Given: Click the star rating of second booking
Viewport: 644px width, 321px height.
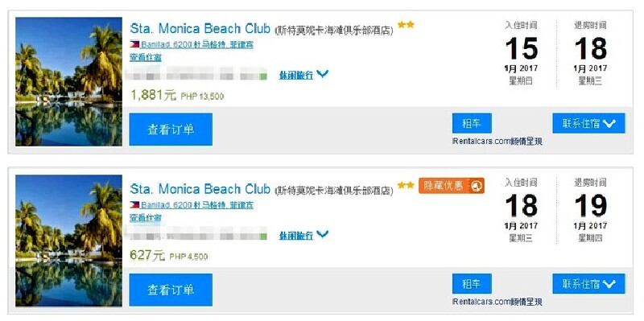Looking at the screenshot, I should click(x=406, y=185).
